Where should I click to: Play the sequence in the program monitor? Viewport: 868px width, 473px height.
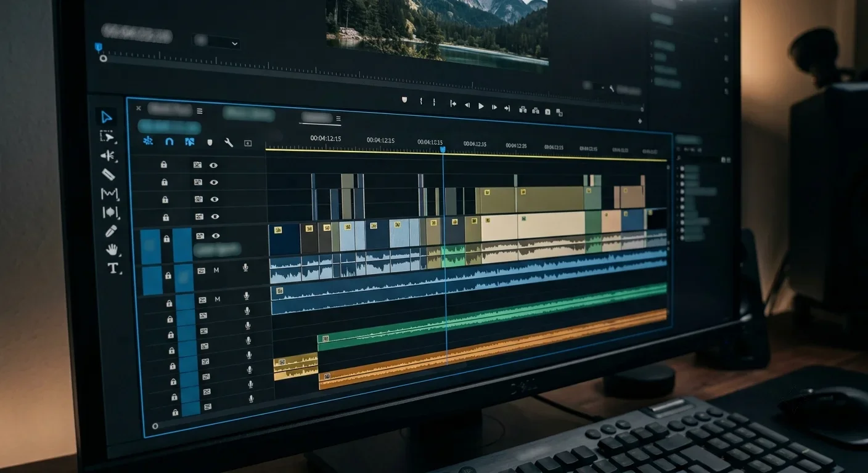(x=481, y=106)
